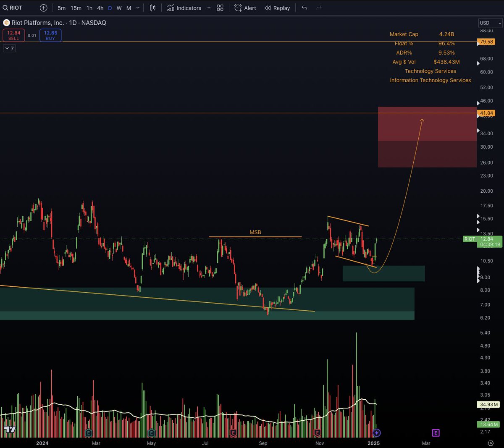Open the Indicators dialog
Viewport: 504px width, 448px height.
tap(184, 8)
